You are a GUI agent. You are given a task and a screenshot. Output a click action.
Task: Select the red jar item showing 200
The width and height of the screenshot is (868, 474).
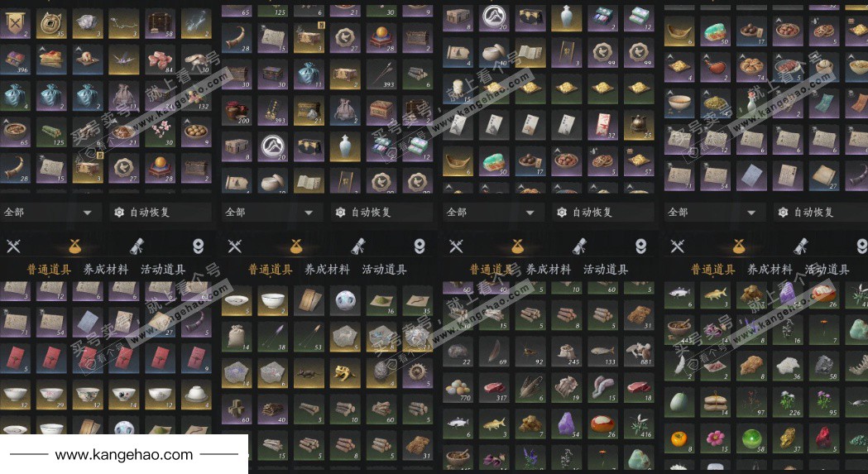pos(237,112)
